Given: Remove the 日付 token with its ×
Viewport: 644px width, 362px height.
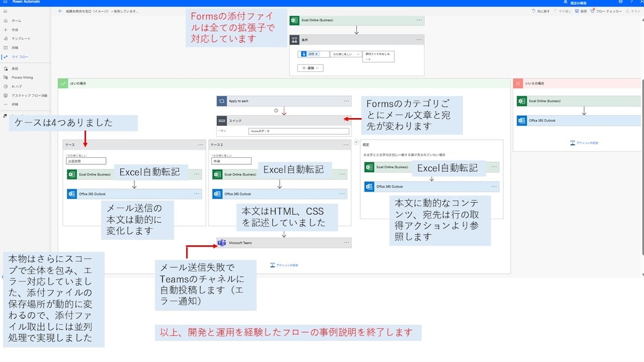Looking at the screenshot, I should pyautogui.click(x=317, y=54).
